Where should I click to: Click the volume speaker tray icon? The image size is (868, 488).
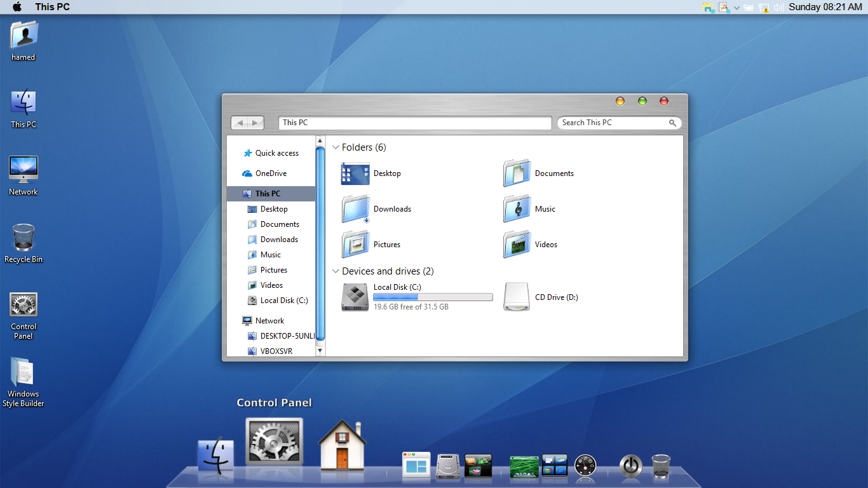pos(778,8)
